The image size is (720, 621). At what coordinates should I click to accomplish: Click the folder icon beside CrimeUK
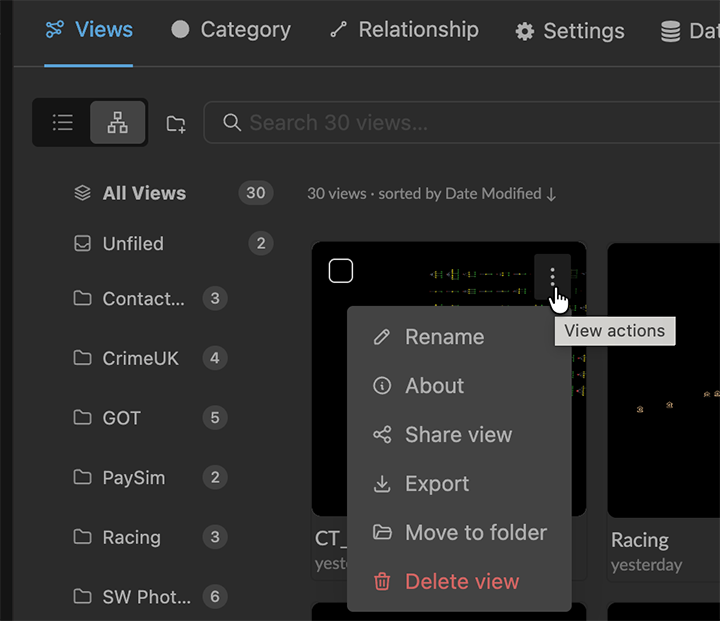[x=83, y=358]
